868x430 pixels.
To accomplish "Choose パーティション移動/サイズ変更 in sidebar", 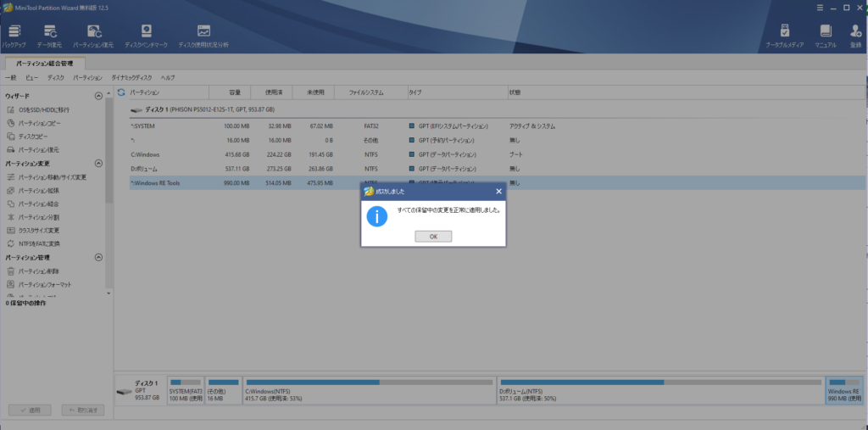I will [x=46, y=177].
